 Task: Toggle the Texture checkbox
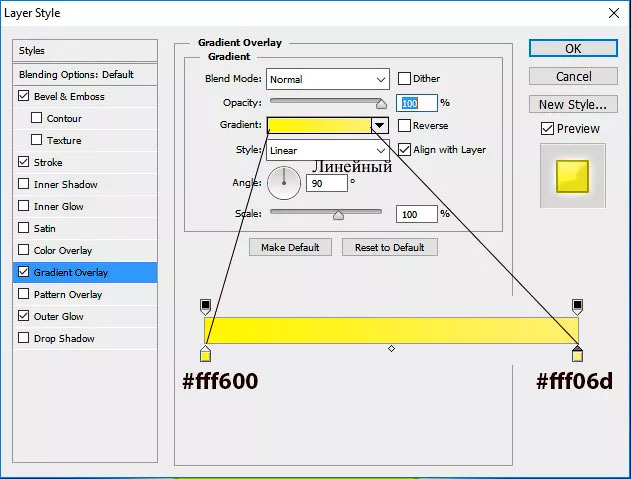36,140
